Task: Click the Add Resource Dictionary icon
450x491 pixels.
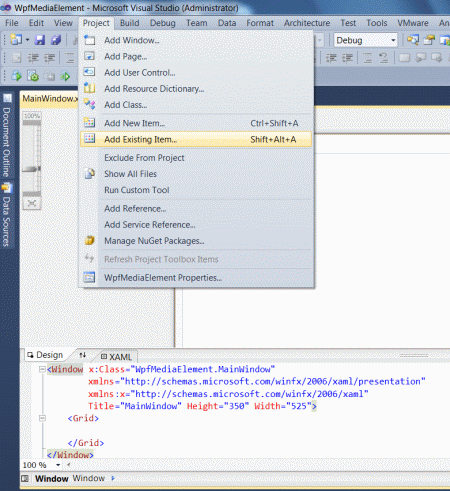Action: click(x=89, y=88)
